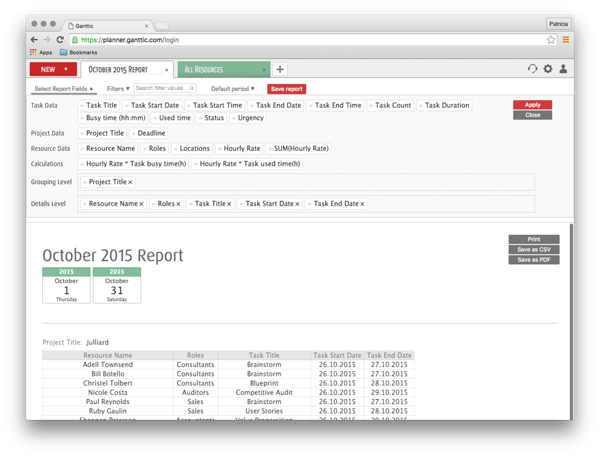Screen dimensions: 600x457
Task: Select the Deadline field chip
Action: coord(148,133)
